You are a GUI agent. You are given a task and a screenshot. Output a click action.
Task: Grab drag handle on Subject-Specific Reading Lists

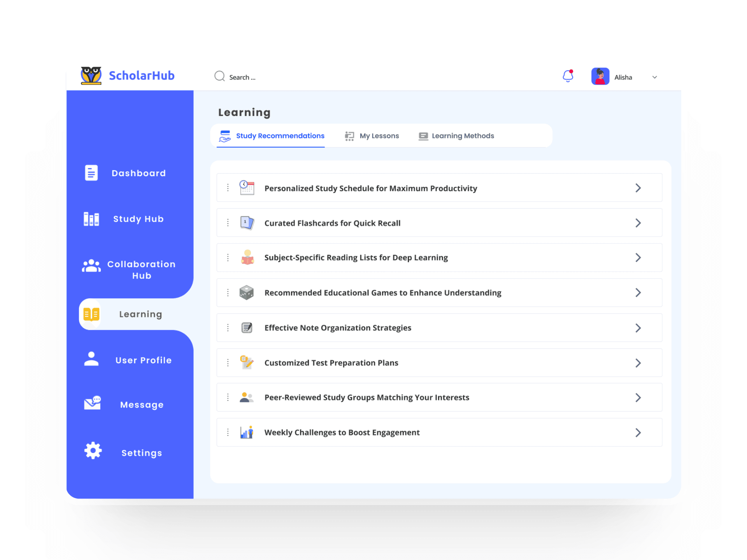coord(228,257)
